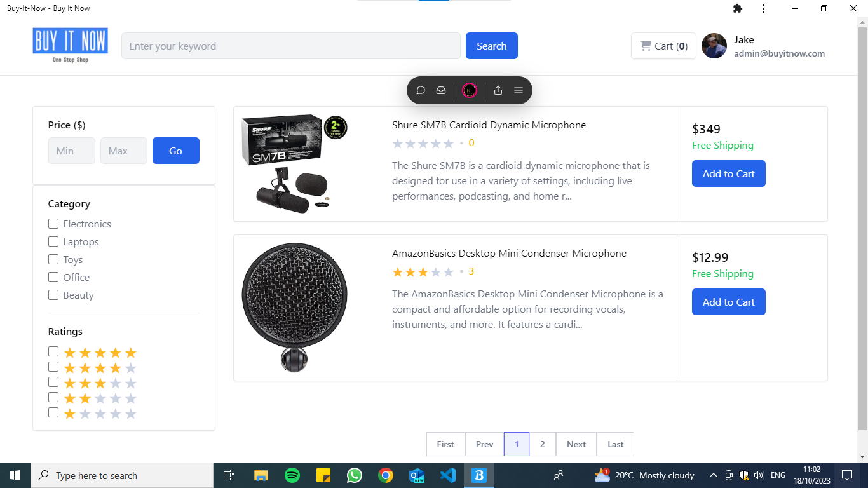Viewport: 868px width, 488px height.
Task: Check the Electronics category checkbox
Action: coord(53,224)
